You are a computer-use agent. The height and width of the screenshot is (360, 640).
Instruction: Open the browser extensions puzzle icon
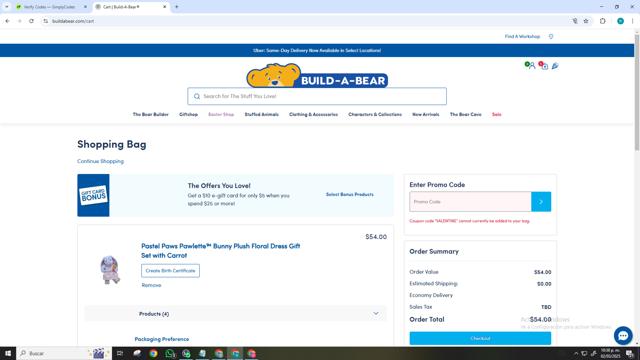tap(602, 21)
